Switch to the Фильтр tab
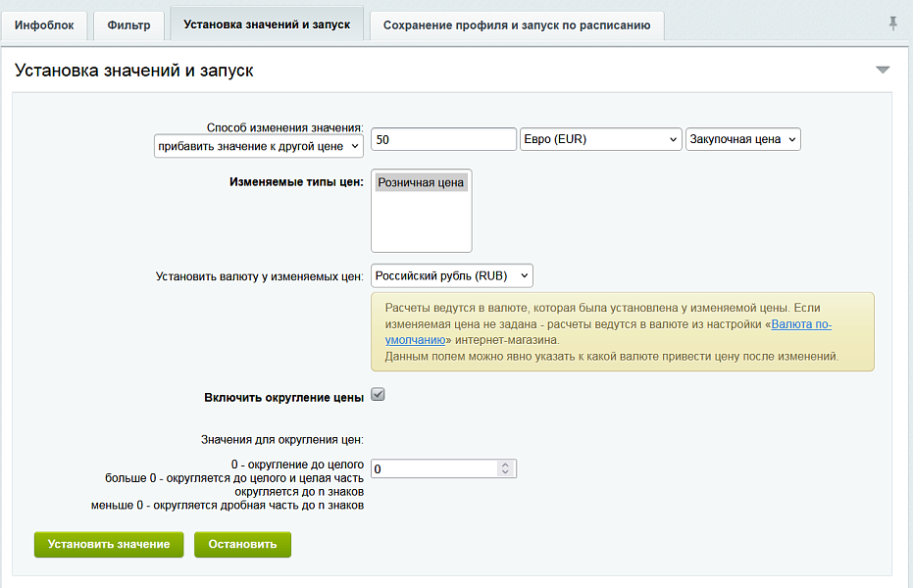The width and height of the screenshot is (913, 588). [126, 26]
